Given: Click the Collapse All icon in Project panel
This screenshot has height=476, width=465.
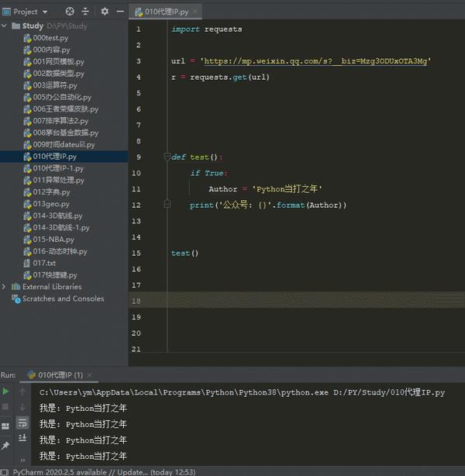Looking at the screenshot, I should click(84, 12).
